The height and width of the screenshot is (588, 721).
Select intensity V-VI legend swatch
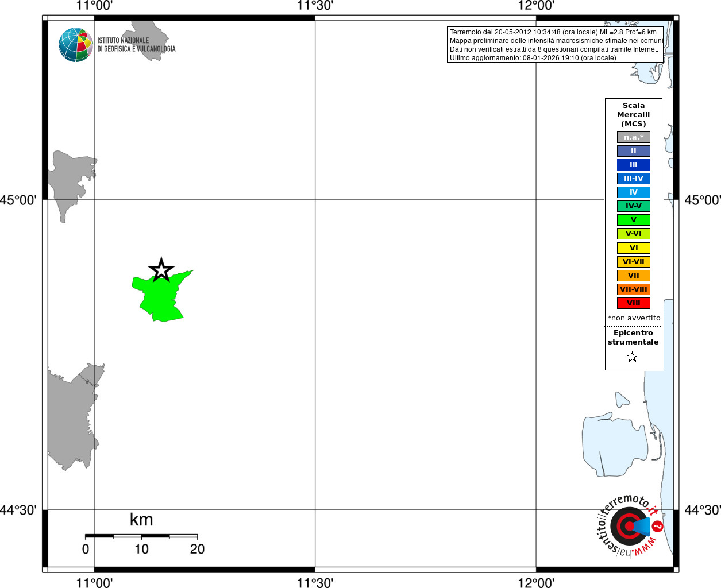point(634,234)
